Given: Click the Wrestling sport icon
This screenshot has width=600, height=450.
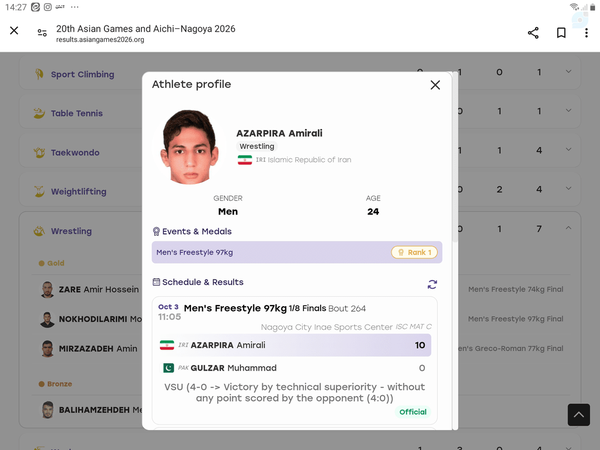Looking at the screenshot, I should pos(39,231).
